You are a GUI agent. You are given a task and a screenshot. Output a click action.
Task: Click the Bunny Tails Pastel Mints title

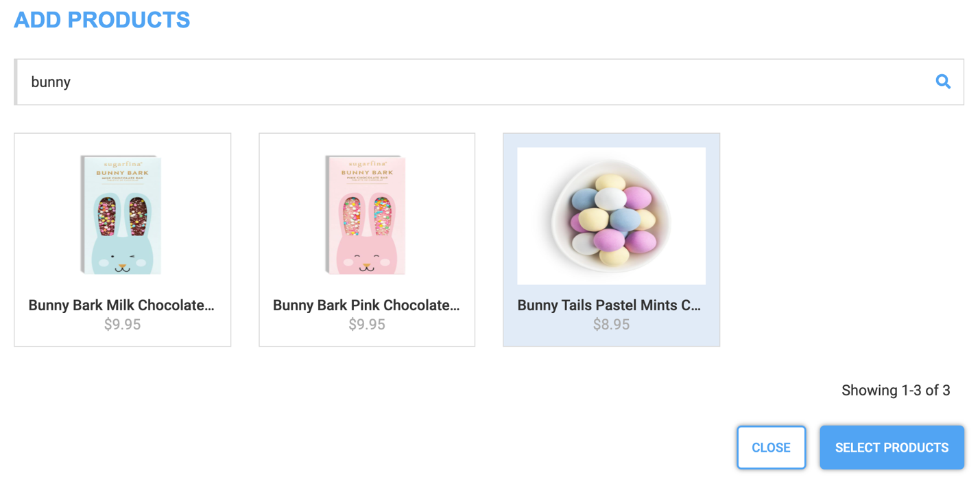coord(609,305)
